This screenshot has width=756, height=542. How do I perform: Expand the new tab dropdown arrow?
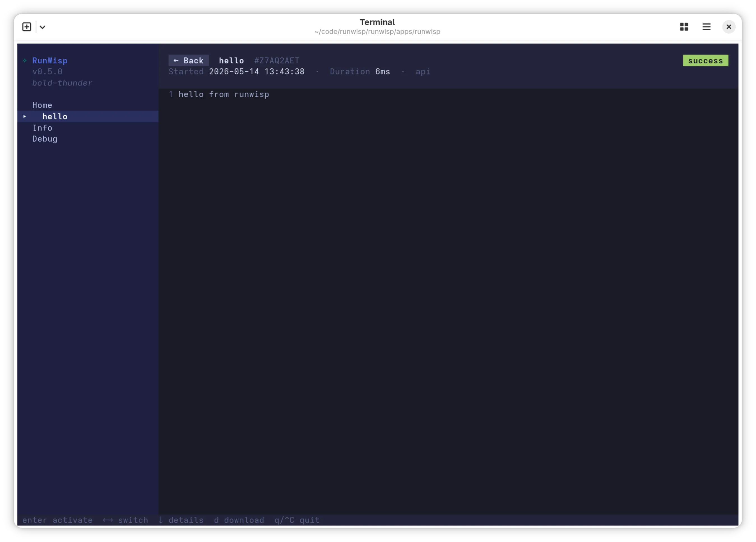coord(42,27)
